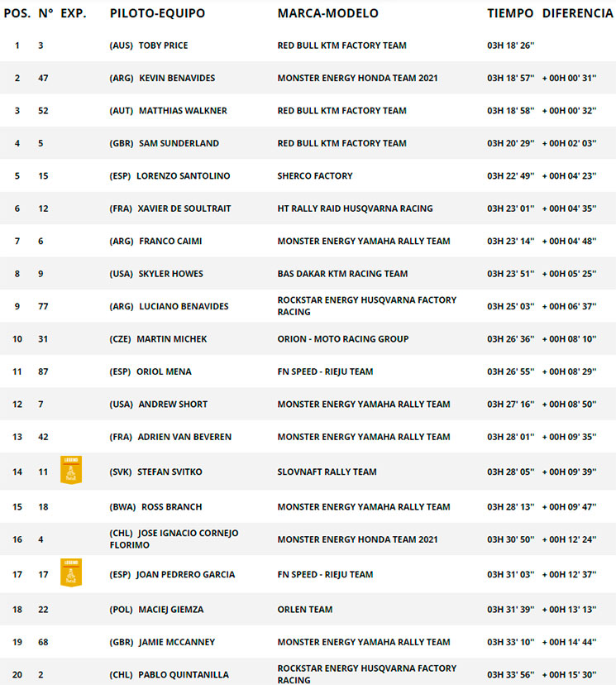
Task: Click the POS. column header
Action: click(17, 13)
